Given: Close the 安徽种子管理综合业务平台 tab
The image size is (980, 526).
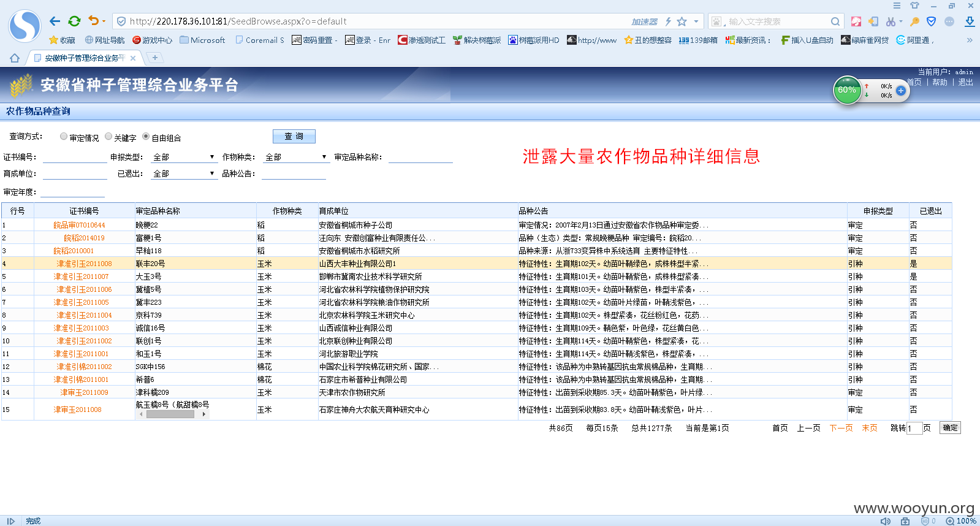Looking at the screenshot, I should (133, 58).
